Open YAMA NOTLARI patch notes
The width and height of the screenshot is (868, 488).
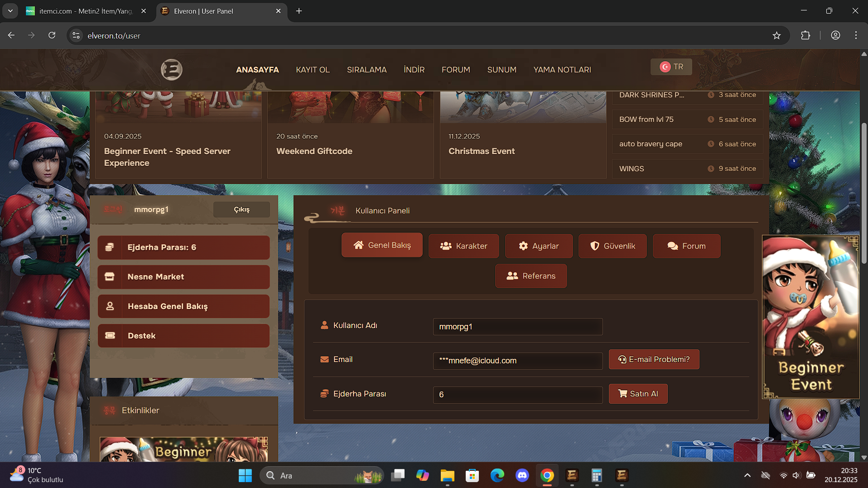(562, 70)
